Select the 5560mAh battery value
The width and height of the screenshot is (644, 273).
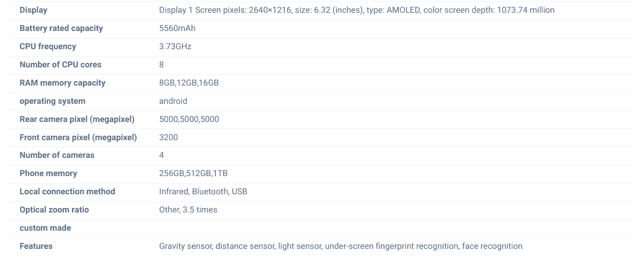[177, 28]
